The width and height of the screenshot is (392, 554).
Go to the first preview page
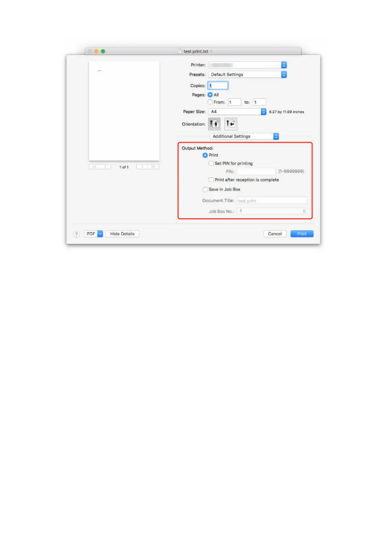94,167
